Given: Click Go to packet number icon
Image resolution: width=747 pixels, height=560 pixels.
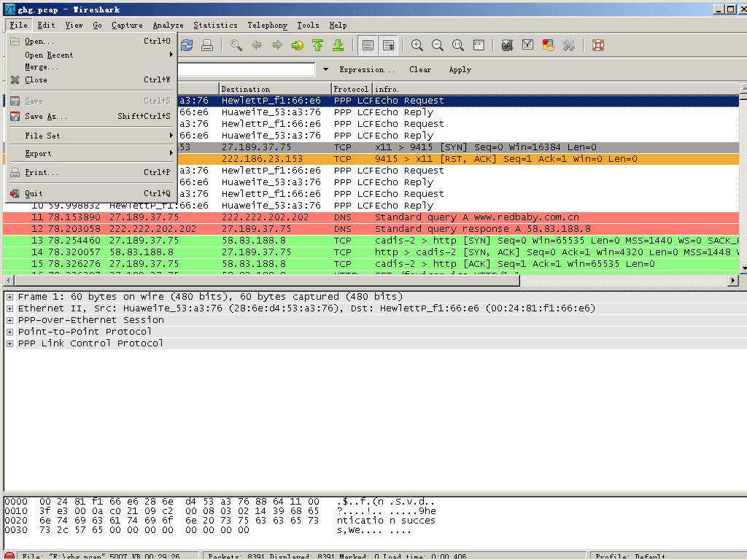Looking at the screenshot, I should (298, 45).
